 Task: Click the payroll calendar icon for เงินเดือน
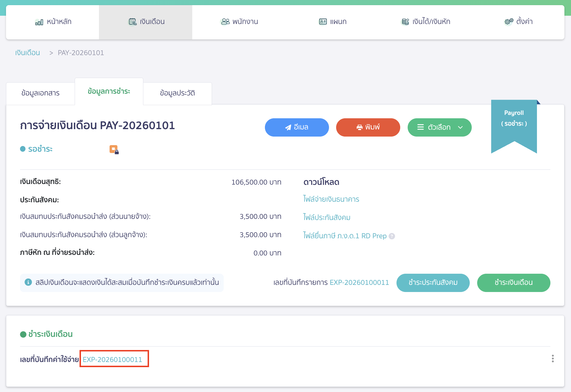pyautogui.click(x=132, y=22)
